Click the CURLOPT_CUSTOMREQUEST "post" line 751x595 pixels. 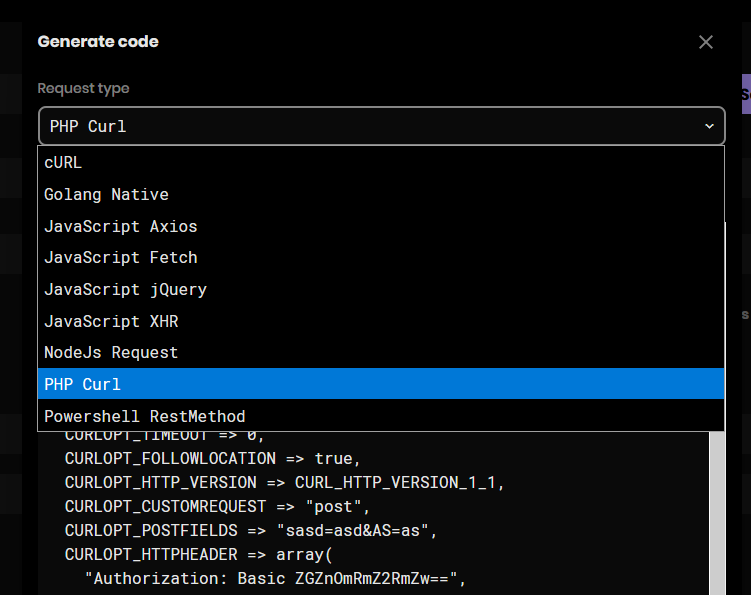[217, 506]
